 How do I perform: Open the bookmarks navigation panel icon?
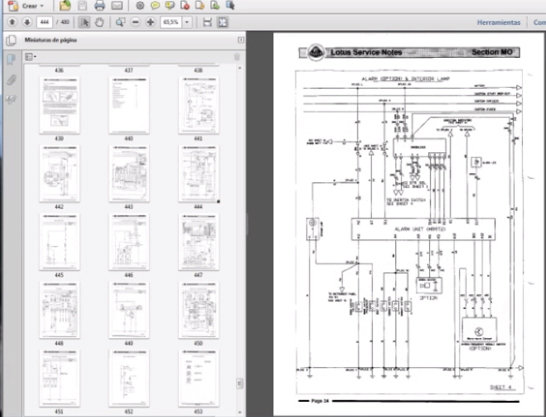click(x=11, y=60)
